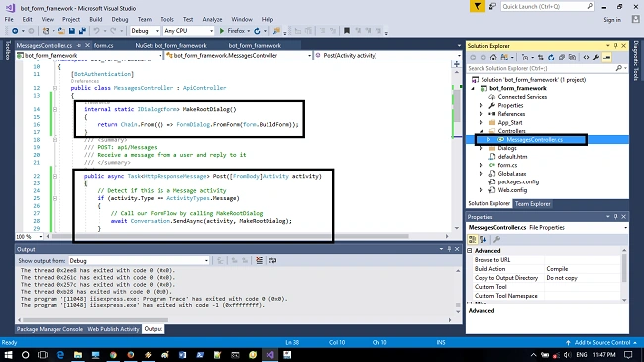Click the Save file icon
The width and height of the screenshot is (644, 362).
(72, 31)
